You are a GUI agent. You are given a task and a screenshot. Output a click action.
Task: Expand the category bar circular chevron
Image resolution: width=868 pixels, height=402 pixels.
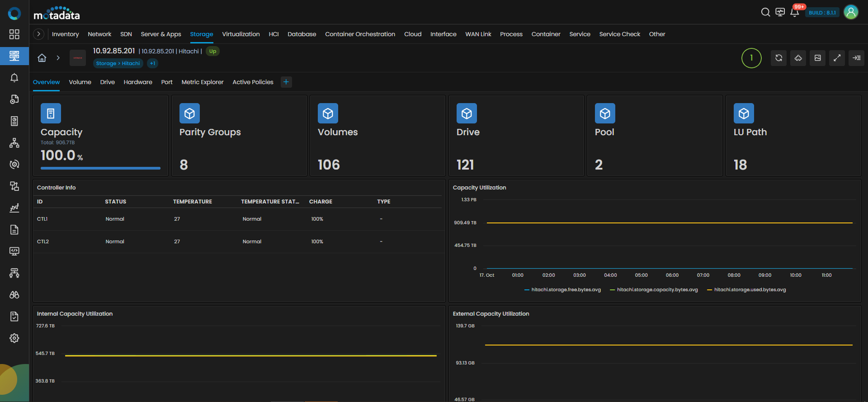39,34
